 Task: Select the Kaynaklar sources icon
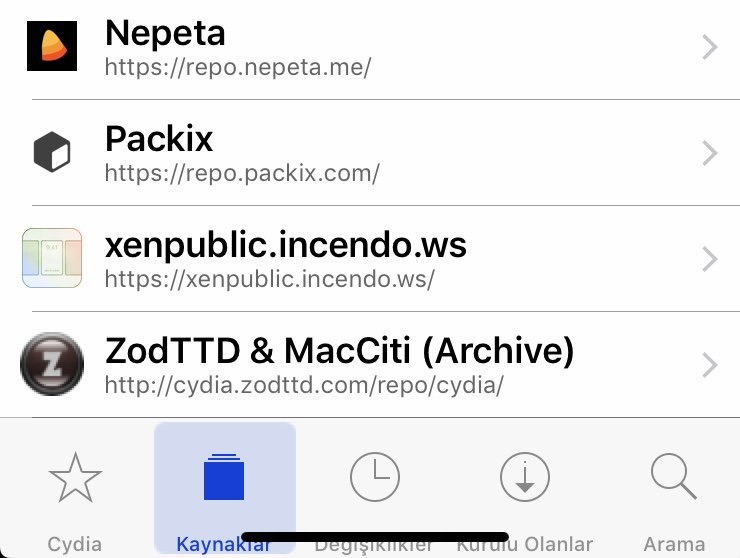[224, 477]
